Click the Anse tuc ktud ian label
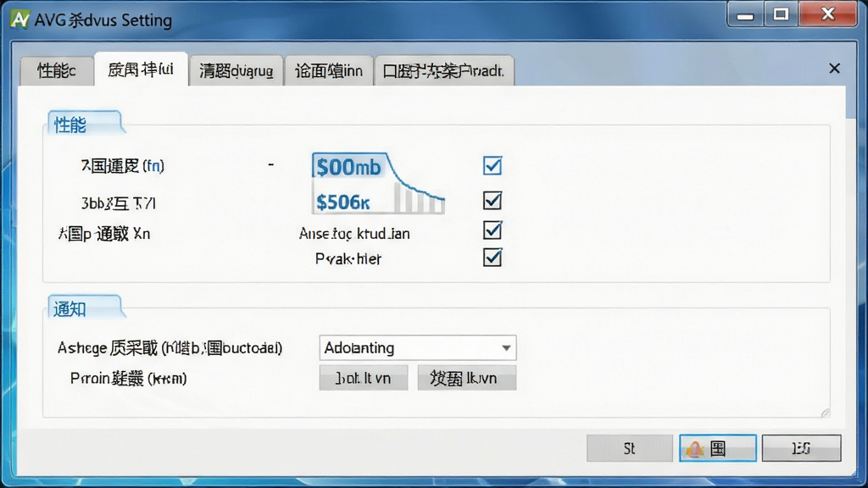This screenshot has width=868, height=488. (354, 234)
